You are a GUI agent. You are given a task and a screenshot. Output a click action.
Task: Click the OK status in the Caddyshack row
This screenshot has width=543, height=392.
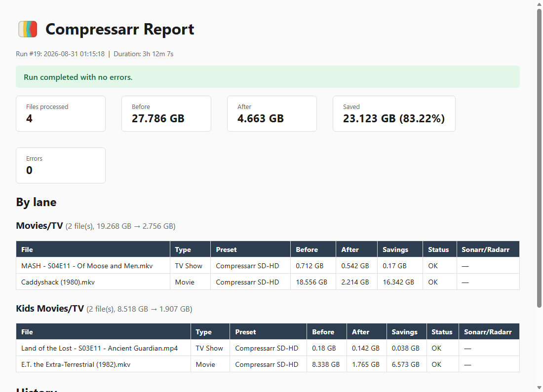coord(433,282)
